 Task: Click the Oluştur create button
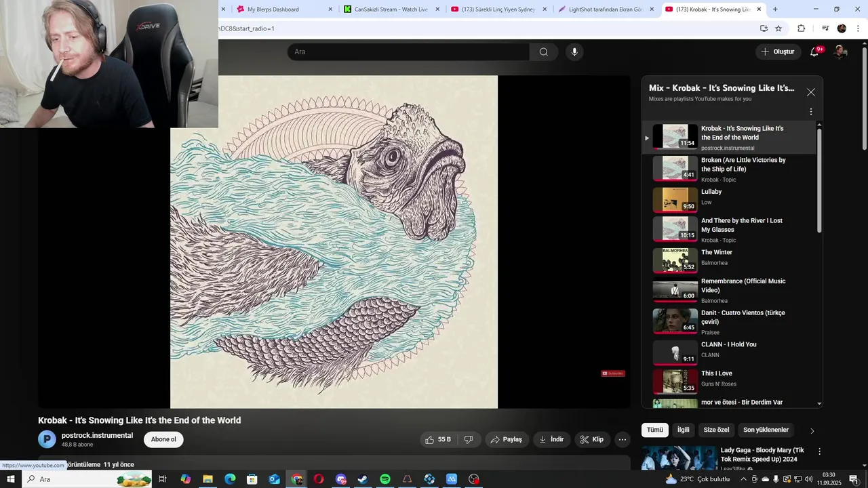tap(778, 52)
